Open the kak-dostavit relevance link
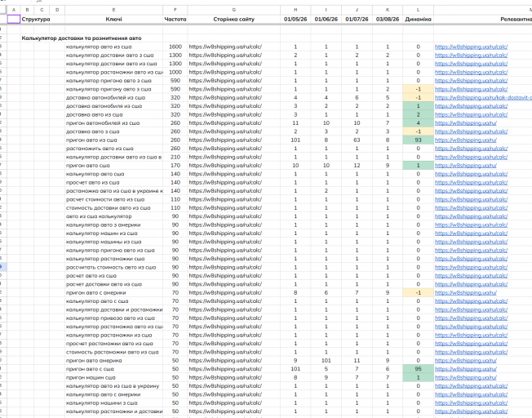The height and width of the screenshot is (418, 532). pos(483,98)
